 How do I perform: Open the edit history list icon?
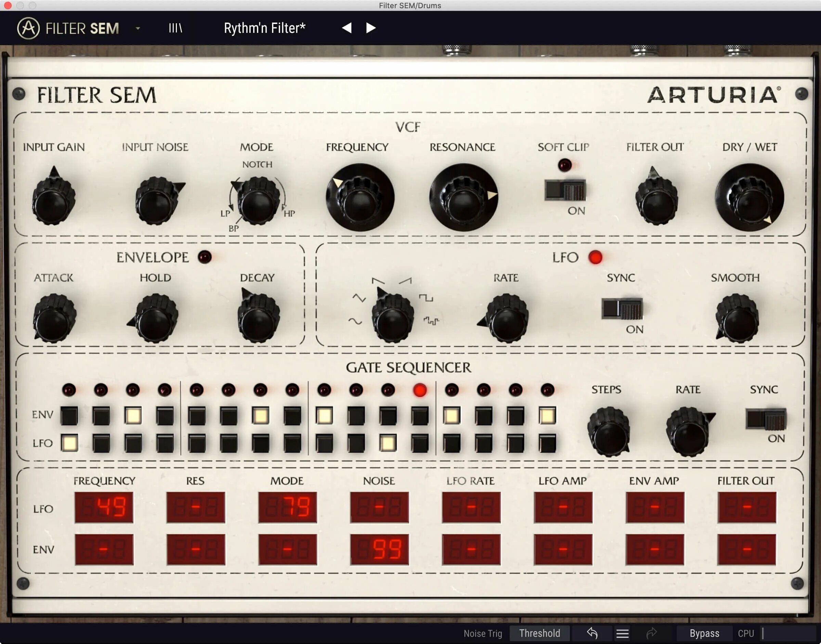click(622, 633)
